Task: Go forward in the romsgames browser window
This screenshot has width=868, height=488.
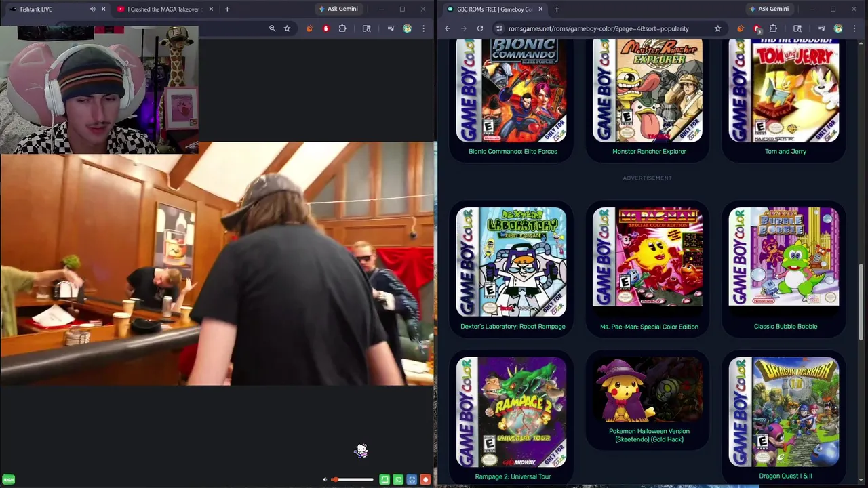Action: point(464,28)
